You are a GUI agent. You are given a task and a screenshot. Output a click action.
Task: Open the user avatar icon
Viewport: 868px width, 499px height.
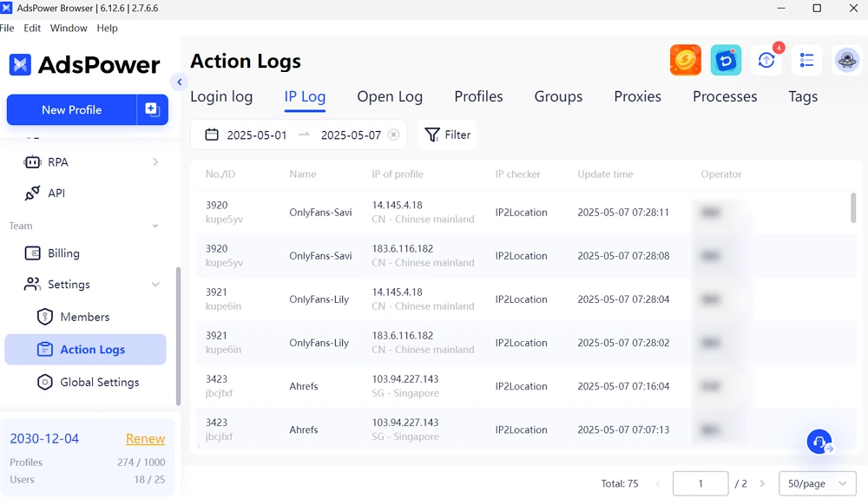coord(847,60)
